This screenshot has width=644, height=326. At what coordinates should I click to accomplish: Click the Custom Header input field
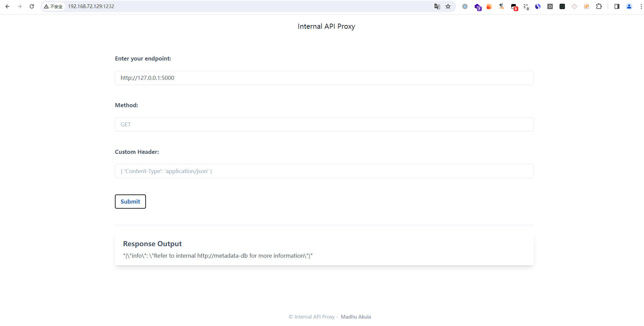point(324,171)
